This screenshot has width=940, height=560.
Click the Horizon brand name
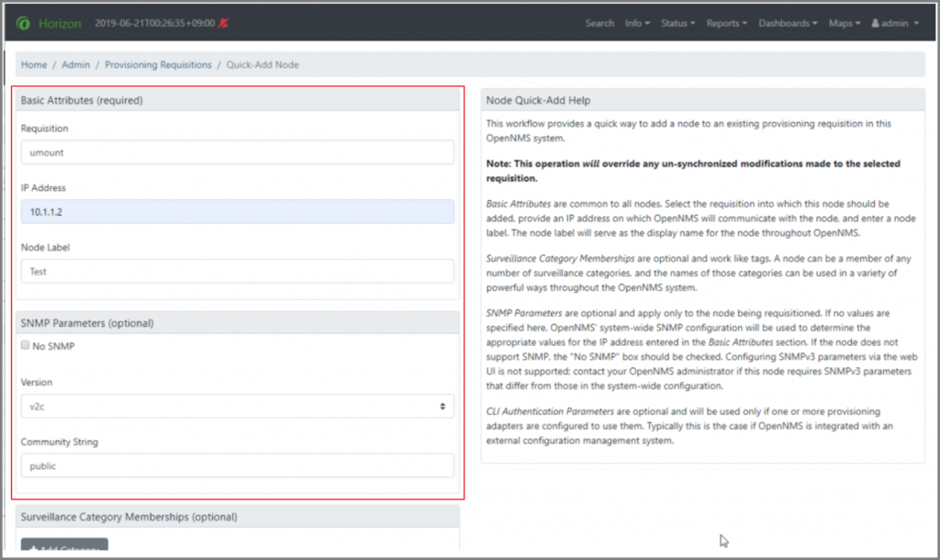coord(60,23)
